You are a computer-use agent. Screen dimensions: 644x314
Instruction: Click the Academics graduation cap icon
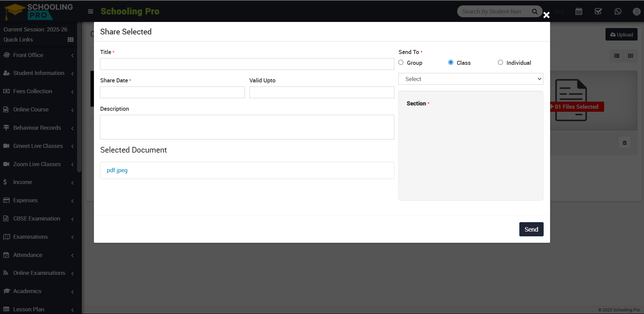[6, 291]
